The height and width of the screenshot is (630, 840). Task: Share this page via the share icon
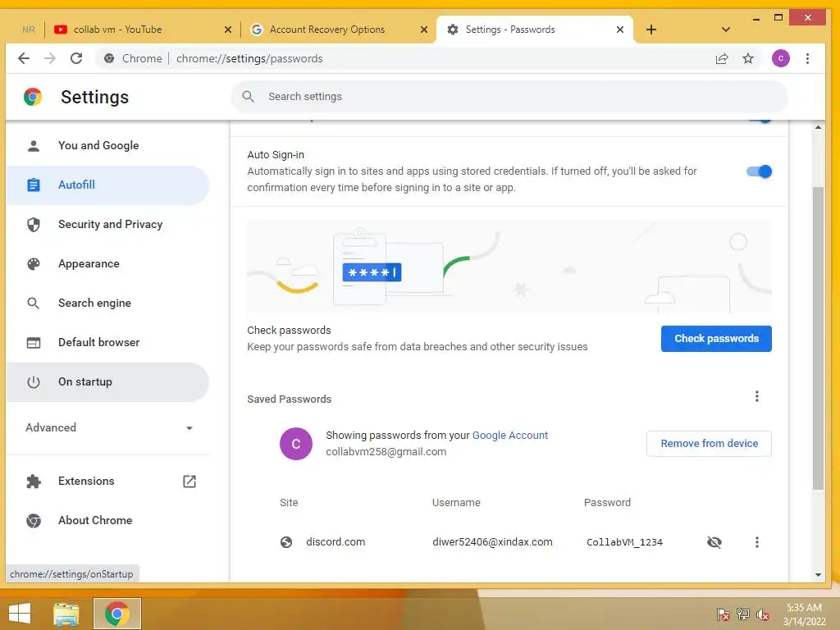point(722,58)
